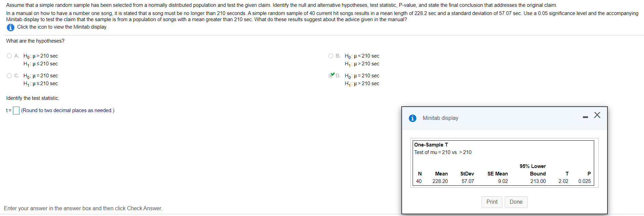The image size is (644, 216).
Task: Click the One-Sample T results table
Action: 503,163
